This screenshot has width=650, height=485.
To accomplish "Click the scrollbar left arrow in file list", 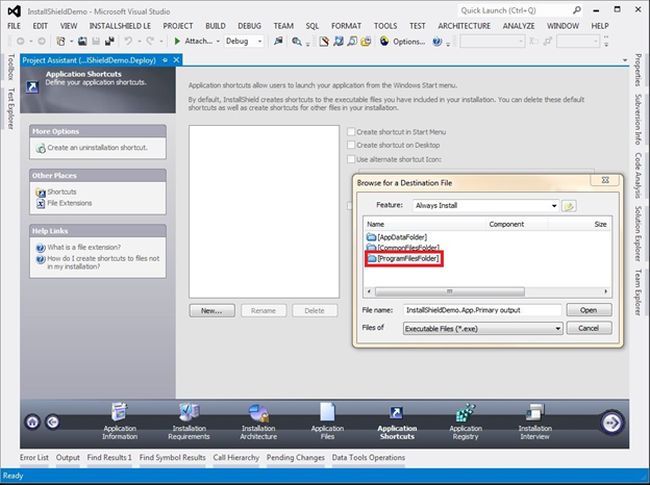I will [x=369, y=291].
